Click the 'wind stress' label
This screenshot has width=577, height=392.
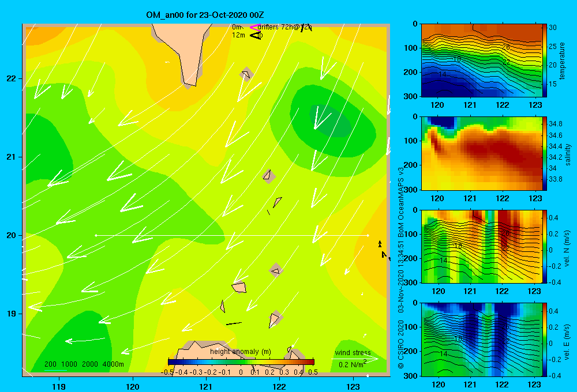353,353
